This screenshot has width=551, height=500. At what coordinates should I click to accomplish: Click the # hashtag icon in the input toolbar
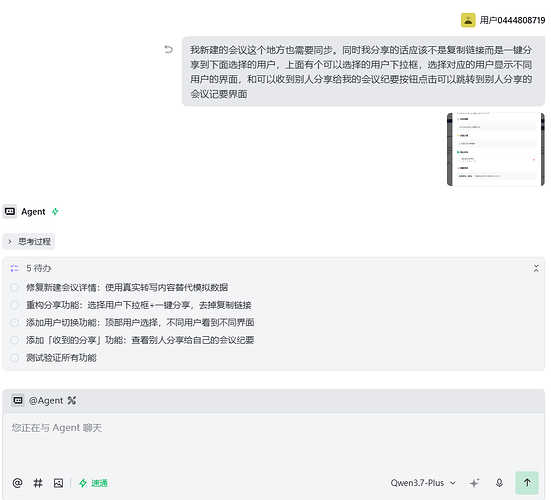(x=38, y=483)
